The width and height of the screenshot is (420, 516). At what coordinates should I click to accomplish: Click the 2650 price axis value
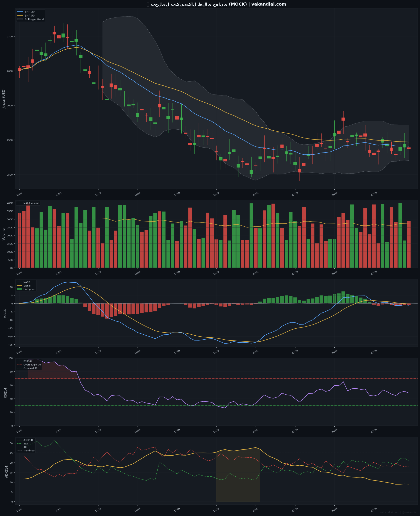pos(10,71)
